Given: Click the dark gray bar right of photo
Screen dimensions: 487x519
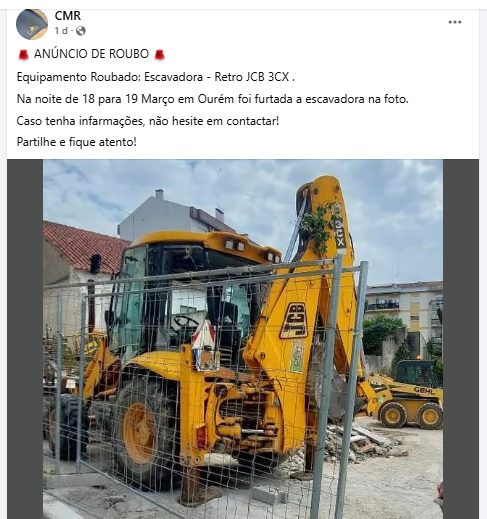Looking at the screenshot, I should point(461,339).
